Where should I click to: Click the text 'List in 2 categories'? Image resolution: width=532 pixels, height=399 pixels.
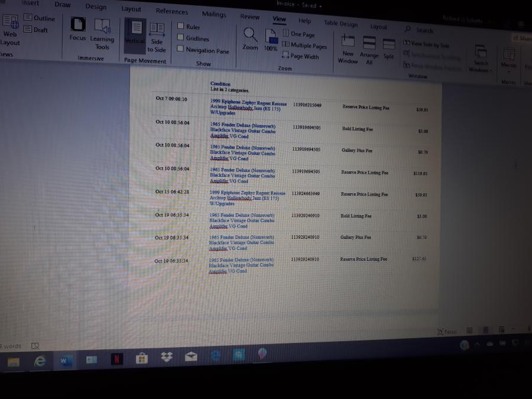point(229,90)
